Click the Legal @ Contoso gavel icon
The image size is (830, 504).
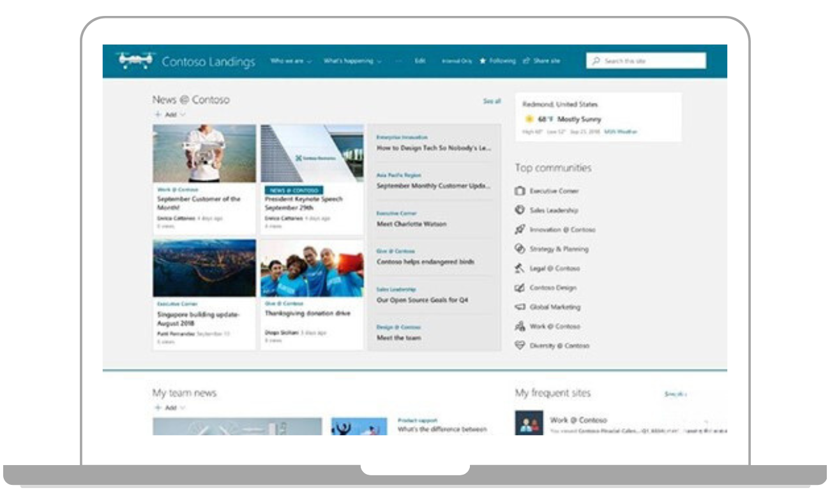520,269
